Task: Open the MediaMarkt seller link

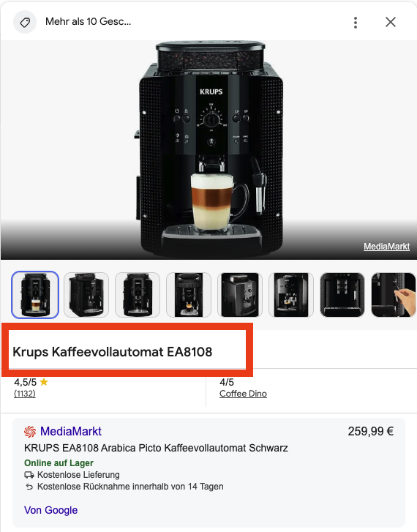Action: pyautogui.click(x=70, y=431)
